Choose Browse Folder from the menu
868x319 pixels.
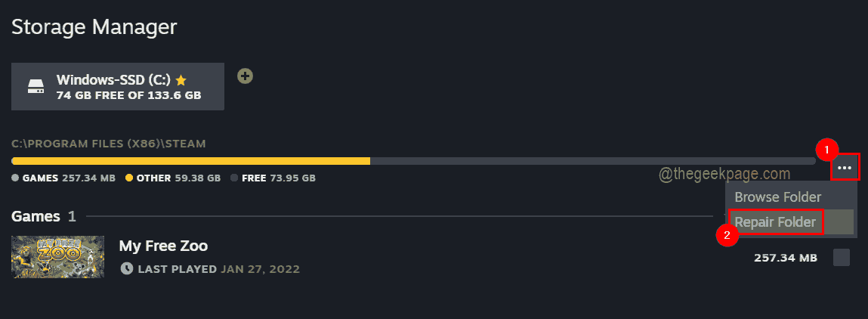(x=777, y=197)
